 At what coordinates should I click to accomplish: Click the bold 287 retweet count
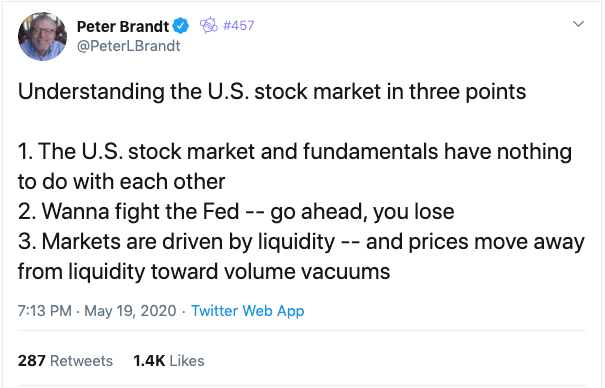32,361
